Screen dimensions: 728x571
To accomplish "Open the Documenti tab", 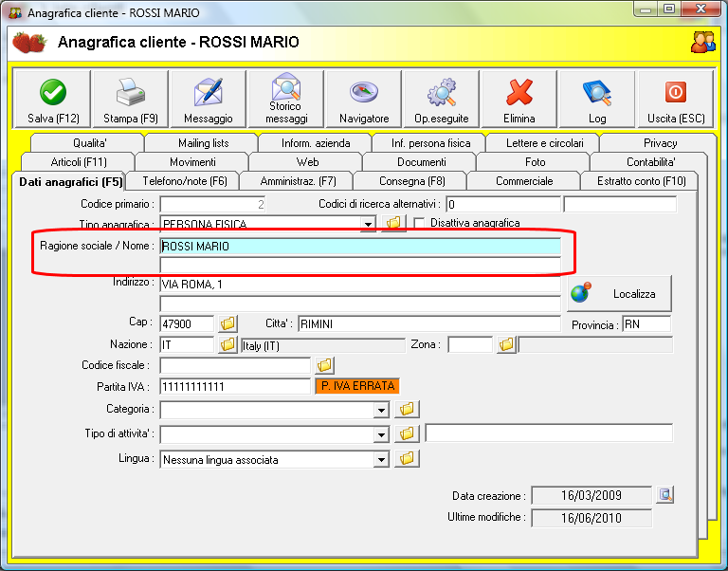I will pyautogui.click(x=421, y=161).
